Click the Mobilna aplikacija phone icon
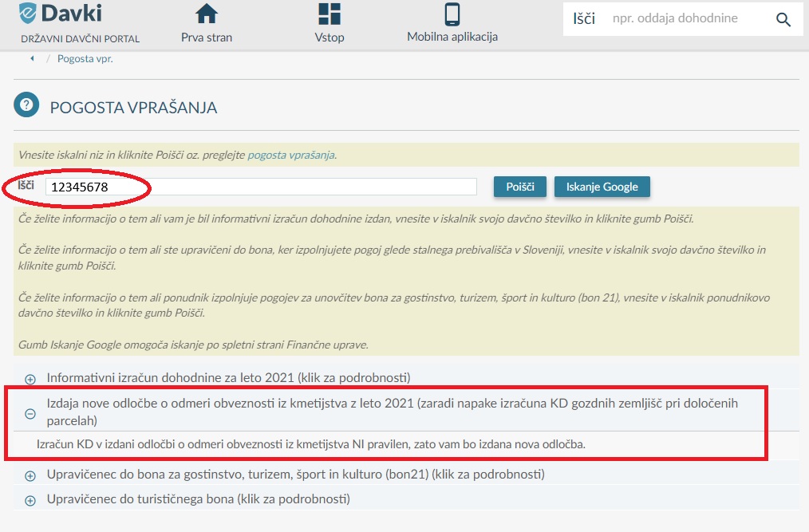The image size is (809, 532). [x=452, y=14]
